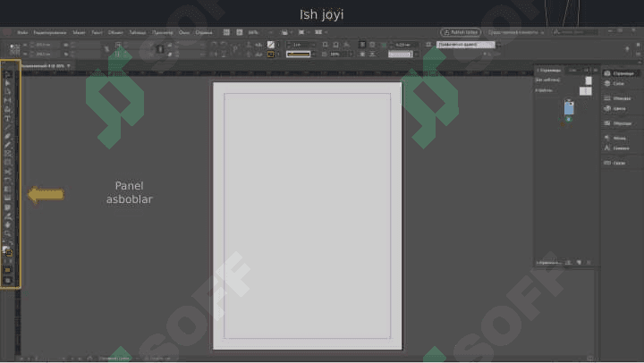Select the Type tool

click(8, 118)
